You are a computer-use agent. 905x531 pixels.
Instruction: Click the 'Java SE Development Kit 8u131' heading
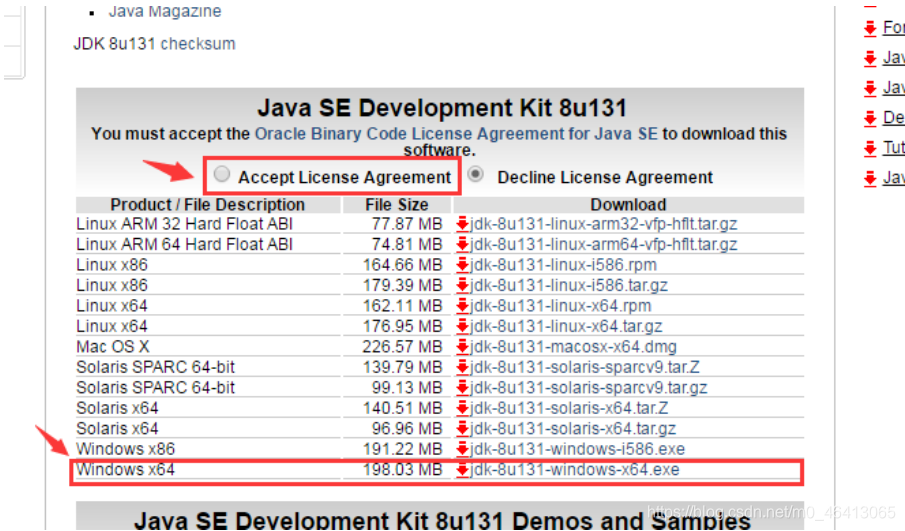tap(442, 108)
